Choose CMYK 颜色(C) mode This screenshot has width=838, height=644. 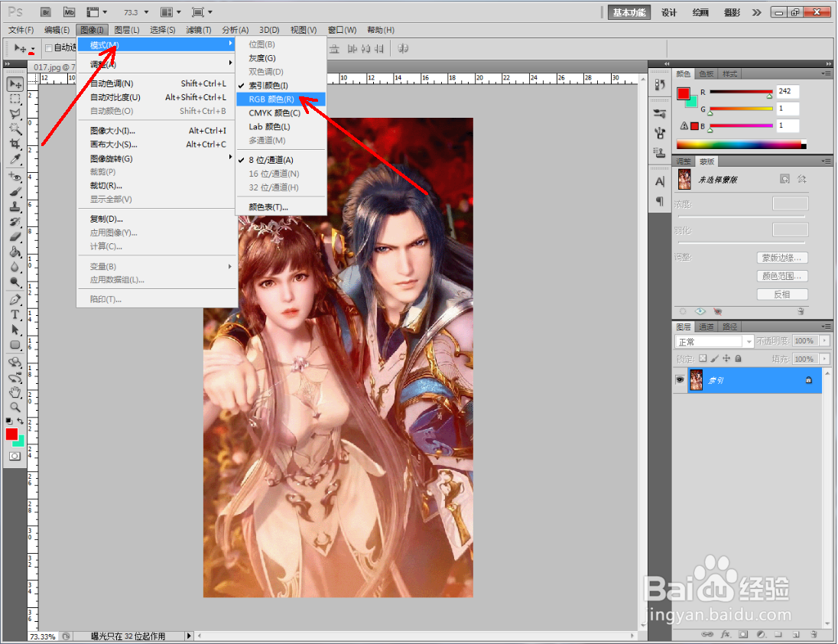click(281, 112)
